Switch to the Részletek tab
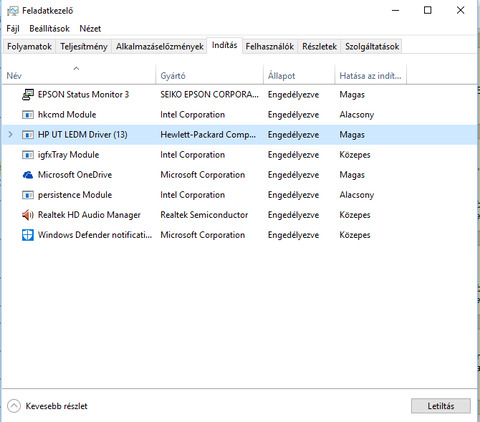480x422 pixels. (319, 46)
